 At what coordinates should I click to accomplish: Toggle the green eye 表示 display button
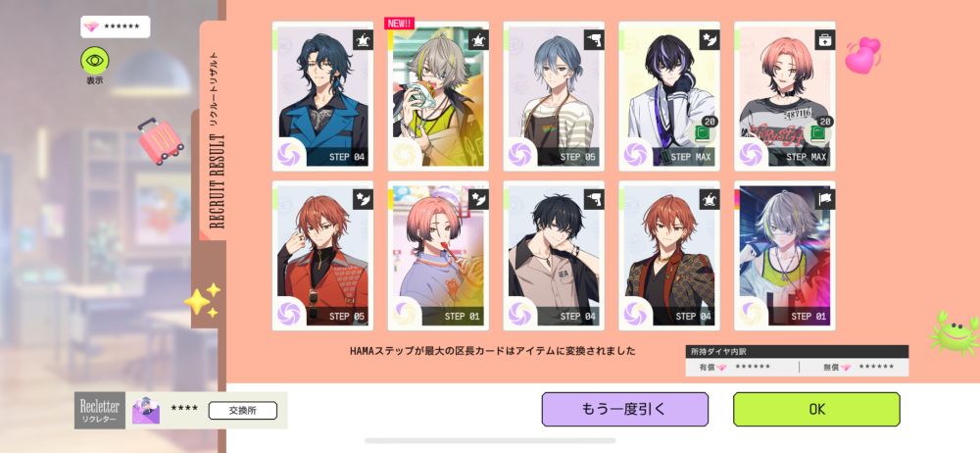point(94,61)
